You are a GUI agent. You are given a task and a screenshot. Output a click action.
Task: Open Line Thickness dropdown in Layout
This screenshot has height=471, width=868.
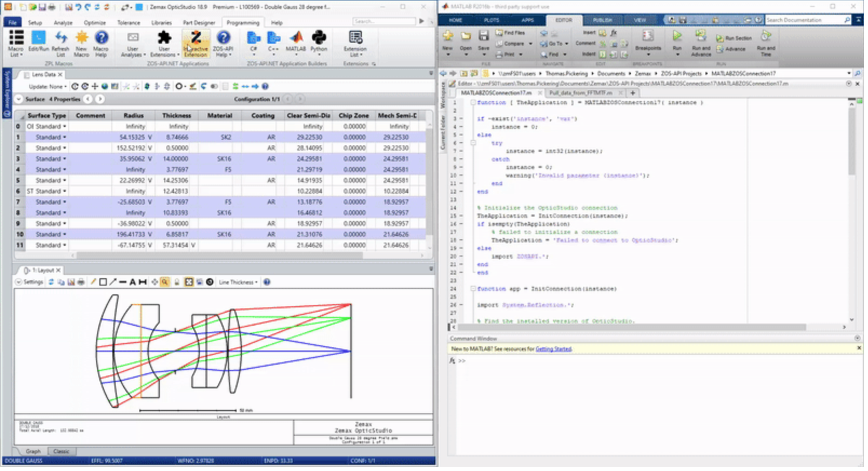click(x=238, y=282)
